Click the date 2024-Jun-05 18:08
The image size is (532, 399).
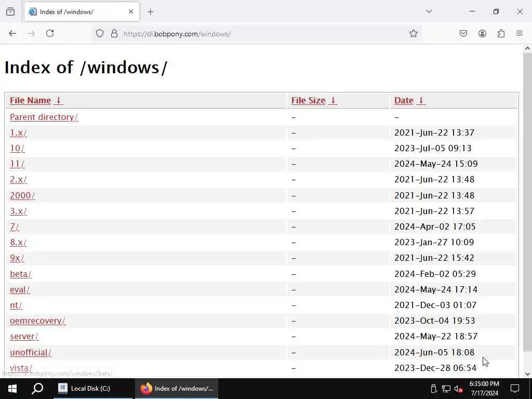(434, 352)
